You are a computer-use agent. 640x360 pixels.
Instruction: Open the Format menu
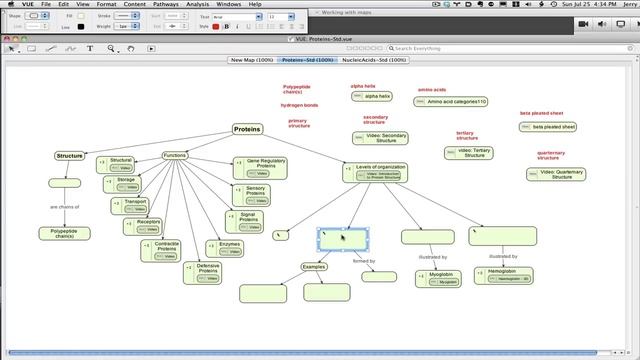107,4
